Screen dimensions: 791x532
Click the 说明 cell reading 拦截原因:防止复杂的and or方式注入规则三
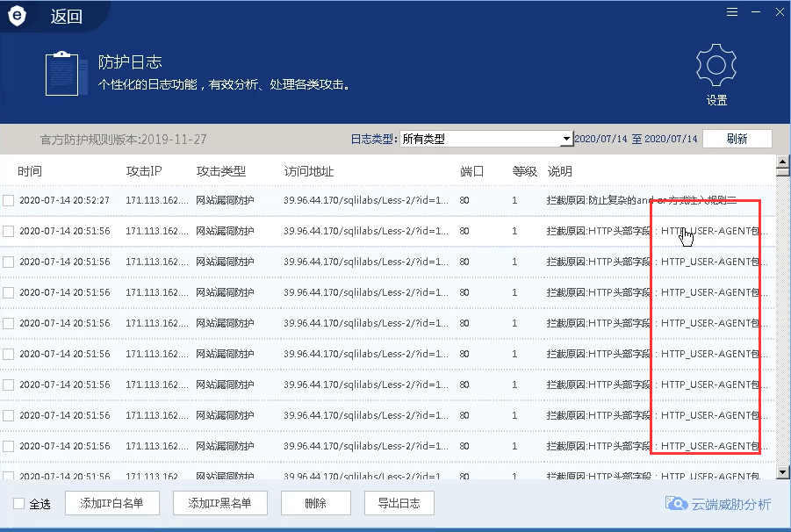[x=642, y=201]
